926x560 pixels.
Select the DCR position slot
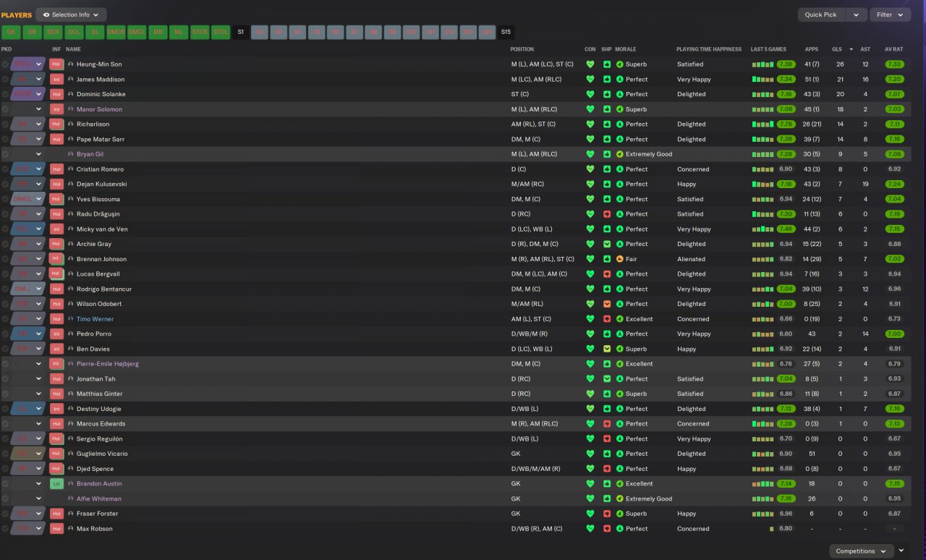pos(53,32)
